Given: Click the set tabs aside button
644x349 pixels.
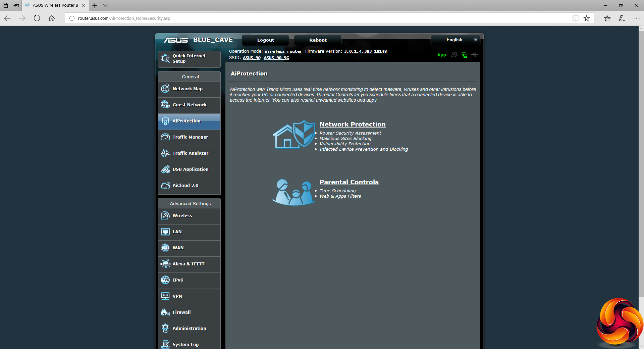Looking at the screenshot, I should pyautogui.click(x=16, y=5).
